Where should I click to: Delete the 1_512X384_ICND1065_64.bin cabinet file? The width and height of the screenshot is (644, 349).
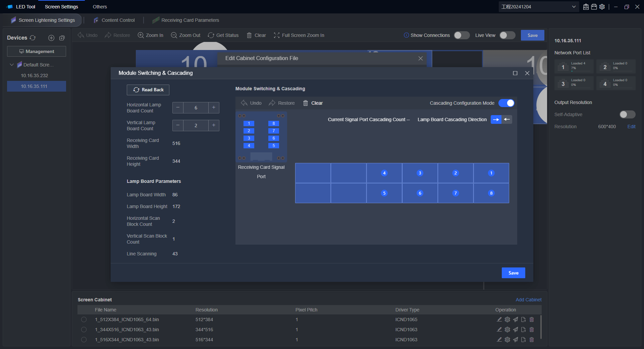(x=532, y=319)
